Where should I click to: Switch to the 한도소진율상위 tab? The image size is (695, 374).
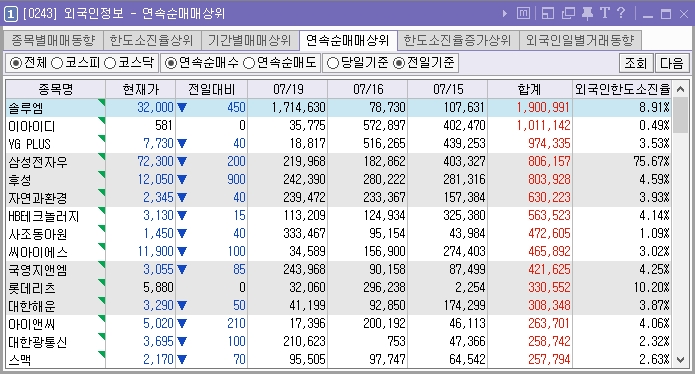152,41
